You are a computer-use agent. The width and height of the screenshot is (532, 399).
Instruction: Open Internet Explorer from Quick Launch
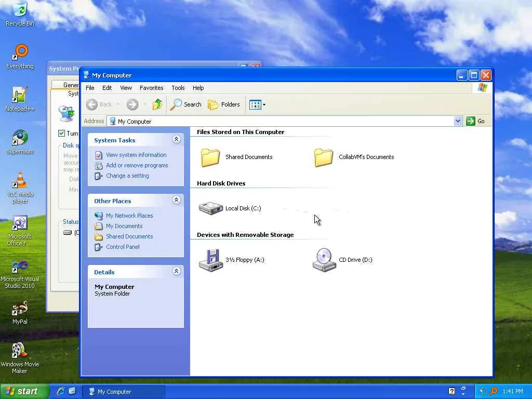61,391
